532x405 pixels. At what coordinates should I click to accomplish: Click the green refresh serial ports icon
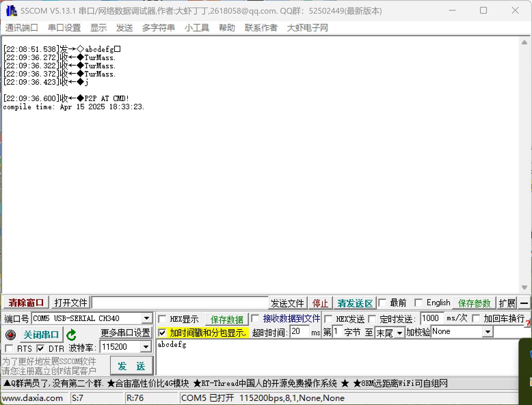coord(71,335)
